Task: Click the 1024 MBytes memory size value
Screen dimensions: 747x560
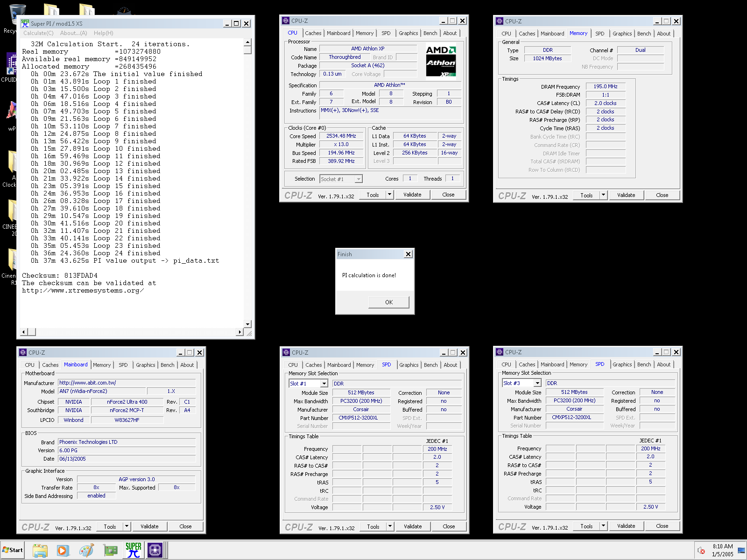Action: pos(548,59)
